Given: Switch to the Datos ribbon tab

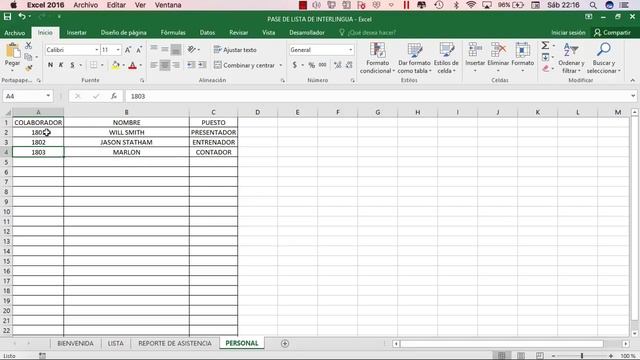Looking at the screenshot, I should coord(207,33).
